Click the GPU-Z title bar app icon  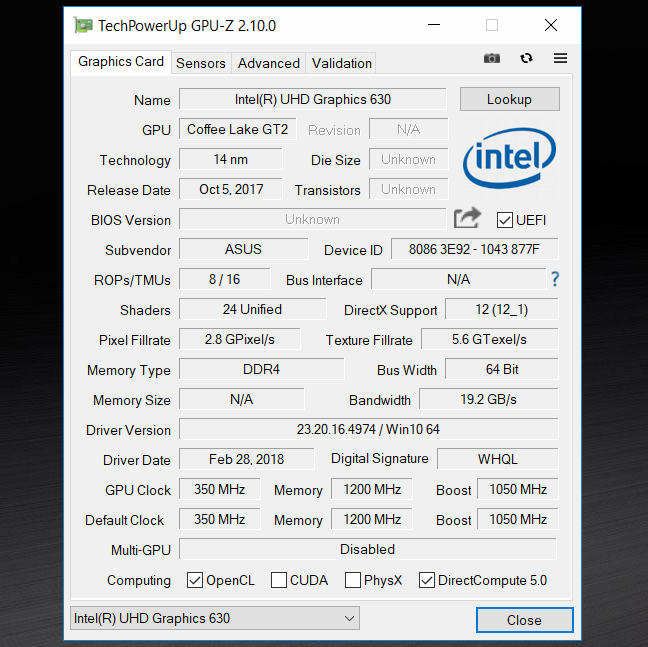coord(83,26)
